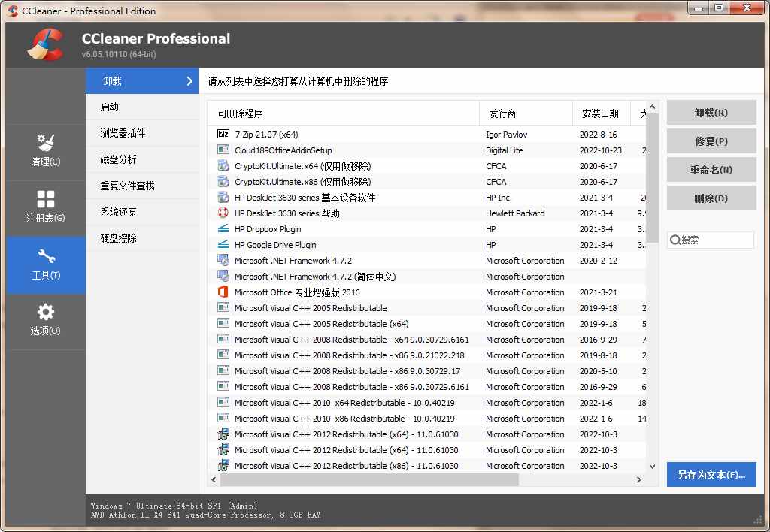Select 启动 from the tools menu
Viewport: 770px width, 532px height.
point(142,107)
